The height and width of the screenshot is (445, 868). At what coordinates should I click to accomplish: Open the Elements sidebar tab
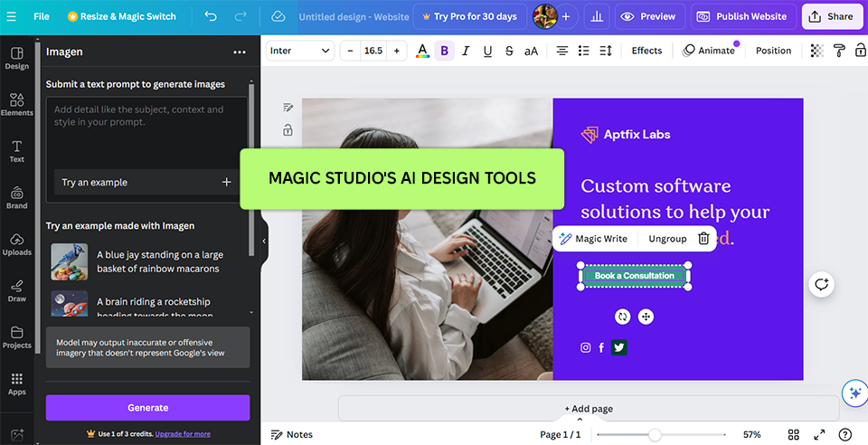pos(16,105)
